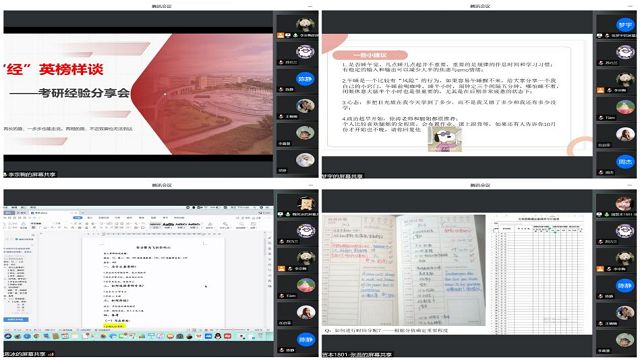Select the pink mountain avatar in the 一些小建议 meeting
The image size is (640, 360).
click(x=625, y=107)
